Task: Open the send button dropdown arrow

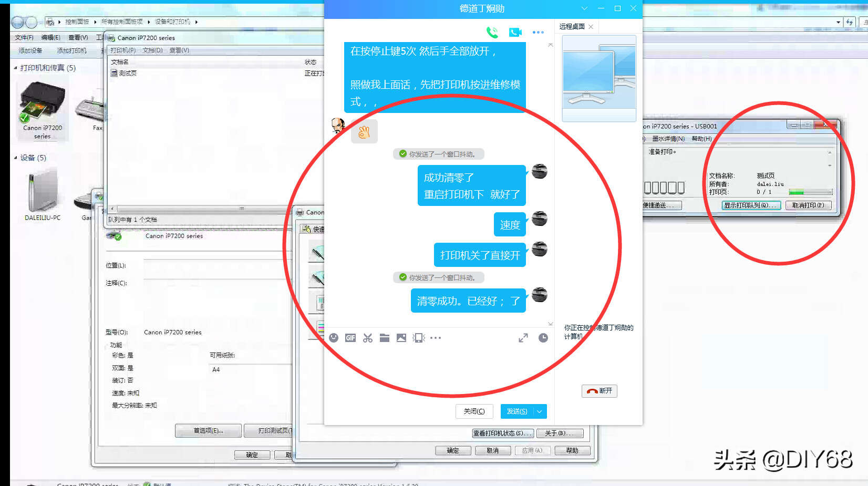Action: coord(540,411)
